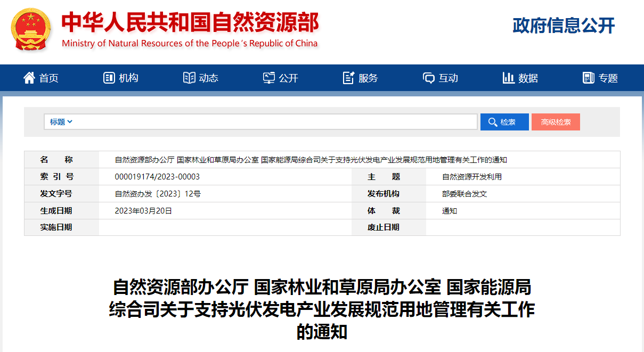Click the issuer value 部委联合发文
644x352 pixels.
point(464,194)
